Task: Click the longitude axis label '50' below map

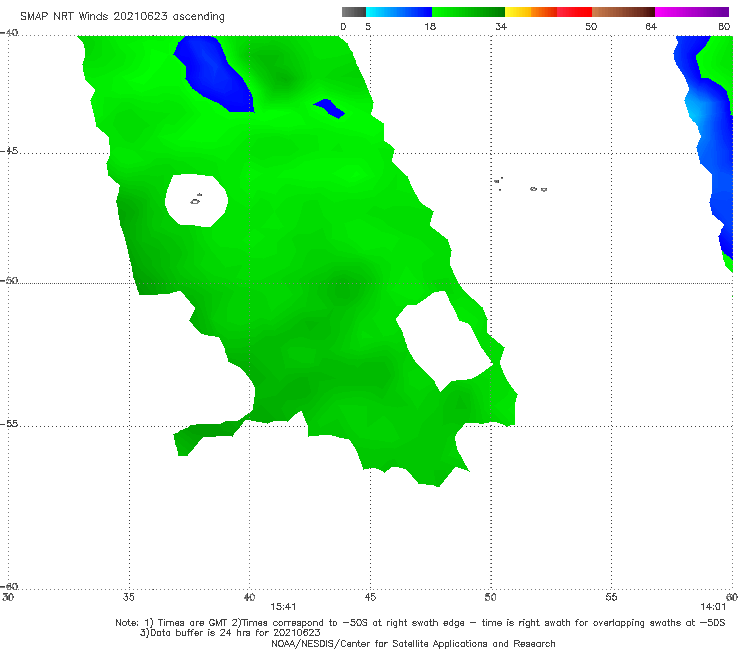Action: coord(490,597)
